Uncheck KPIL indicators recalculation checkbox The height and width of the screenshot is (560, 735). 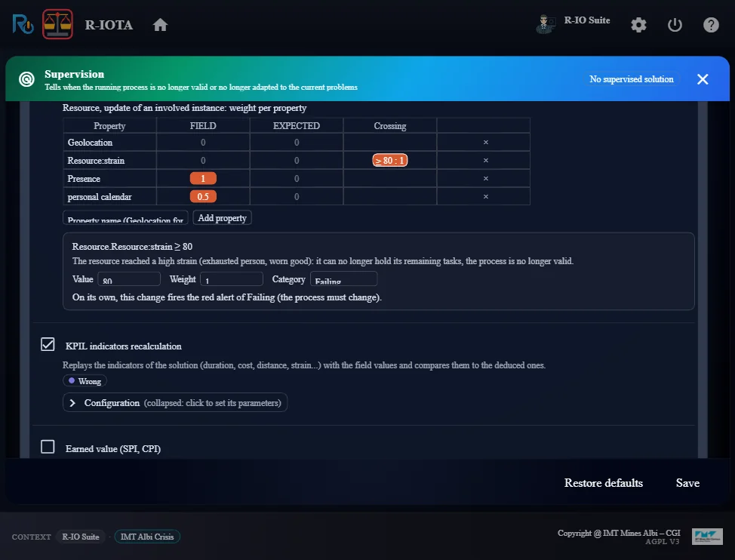pos(48,344)
